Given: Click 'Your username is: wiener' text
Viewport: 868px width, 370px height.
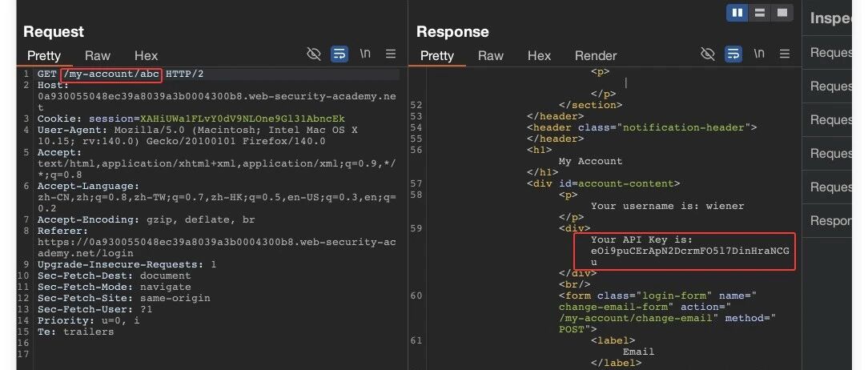Looking at the screenshot, I should pyautogui.click(x=668, y=206).
